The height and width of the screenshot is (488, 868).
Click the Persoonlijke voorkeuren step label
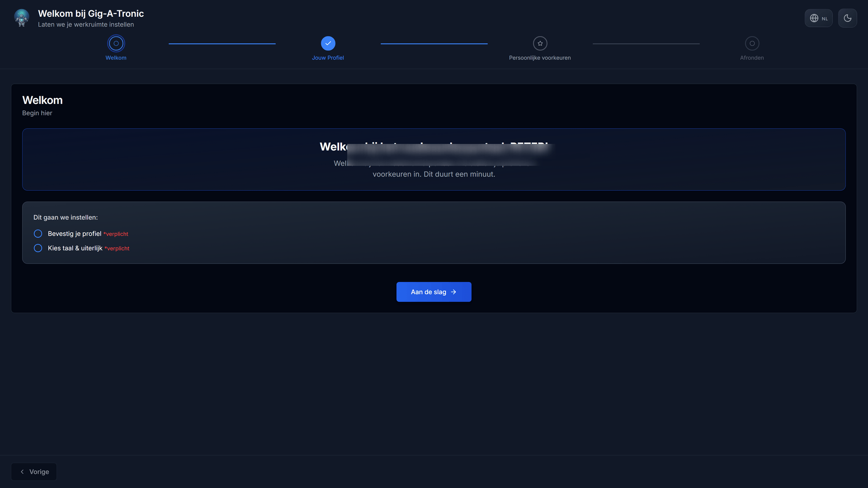[540, 58]
